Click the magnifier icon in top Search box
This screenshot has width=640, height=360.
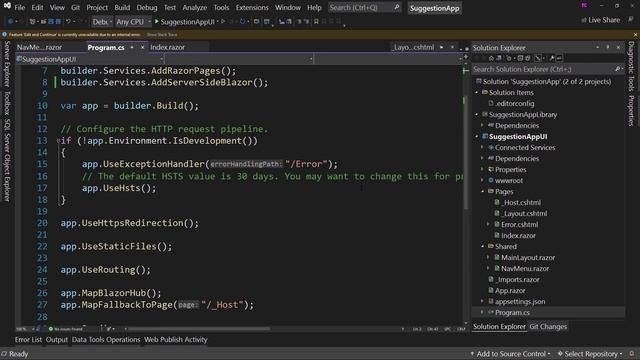[396, 7]
